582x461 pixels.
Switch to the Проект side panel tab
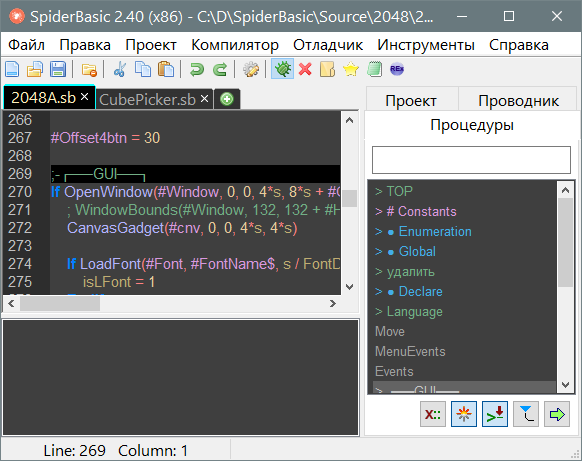(x=411, y=100)
